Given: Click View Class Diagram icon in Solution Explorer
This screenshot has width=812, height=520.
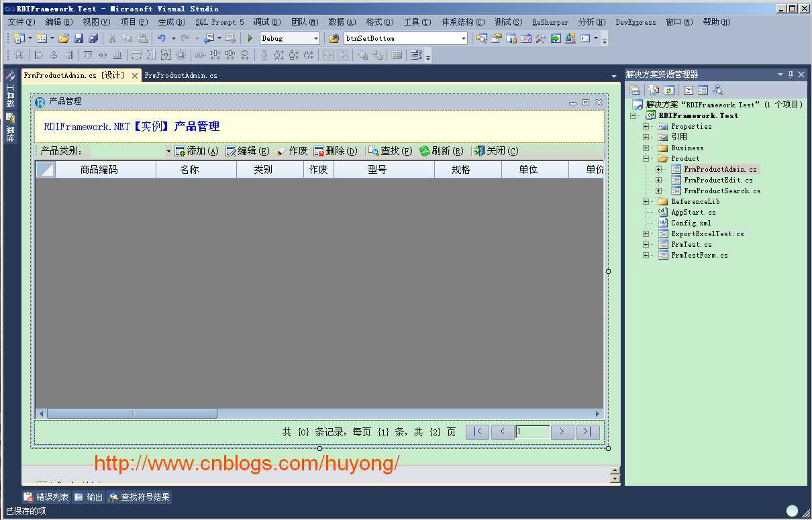Looking at the screenshot, I should pos(717,90).
